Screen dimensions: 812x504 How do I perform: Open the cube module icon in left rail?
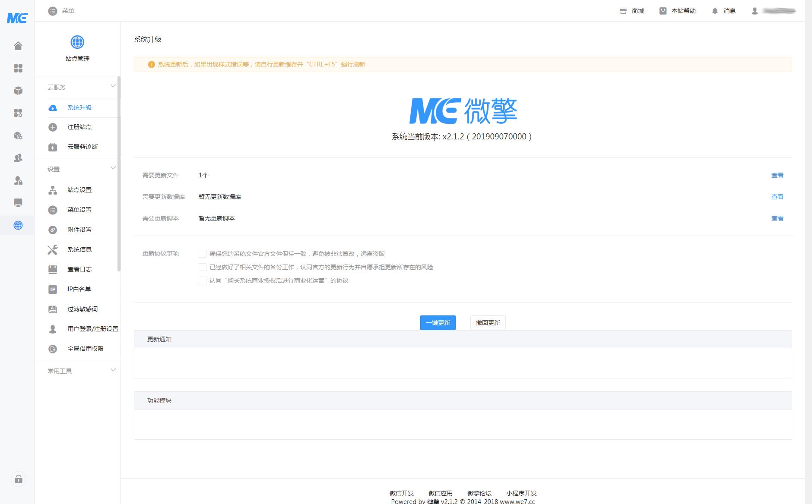click(18, 91)
